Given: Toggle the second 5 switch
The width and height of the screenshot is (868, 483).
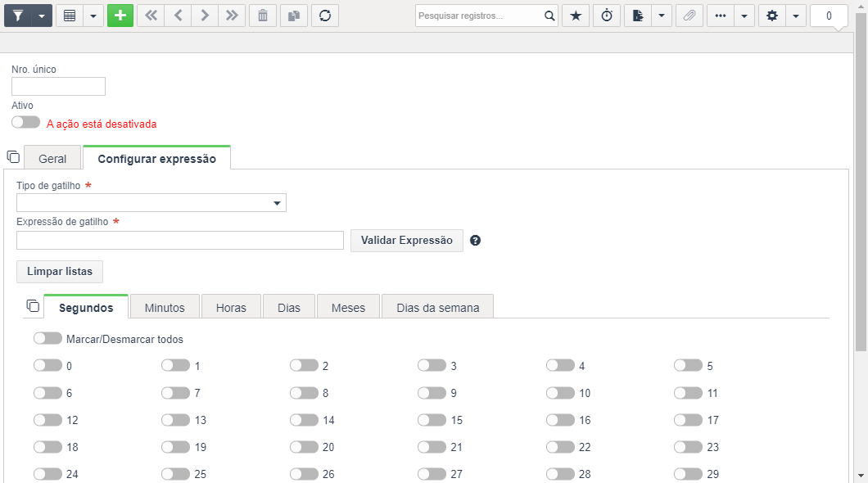Looking at the screenshot, I should (x=688, y=365).
